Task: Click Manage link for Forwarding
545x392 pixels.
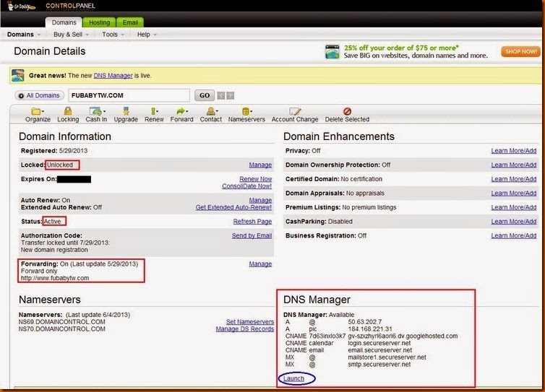Action: pyautogui.click(x=260, y=264)
